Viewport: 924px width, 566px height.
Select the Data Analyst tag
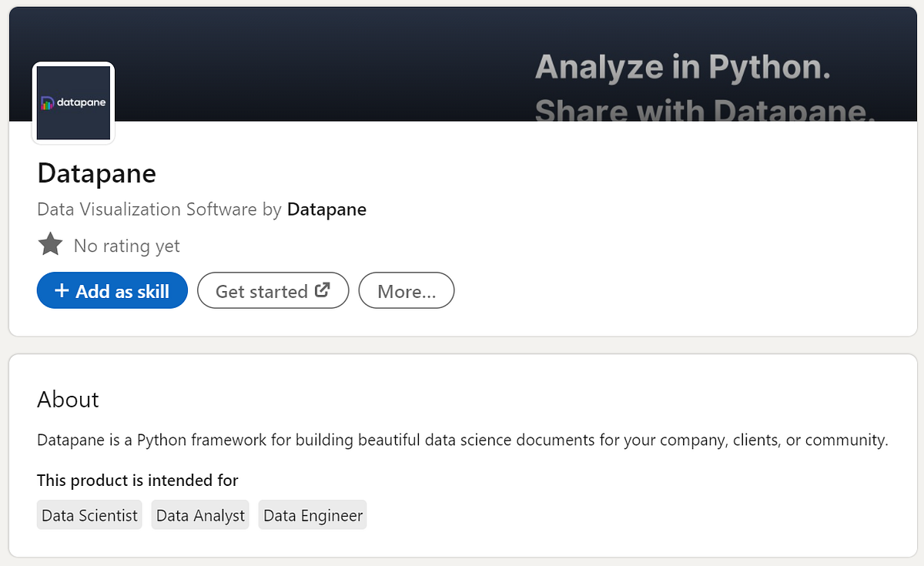[x=199, y=514]
